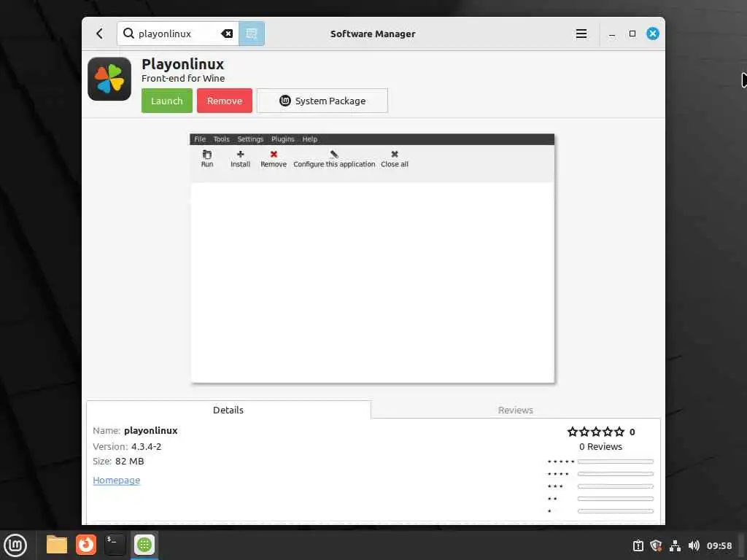This screenshot has width=747, height=560.
Task: Click the network tray icon
Action: point(675,545)
